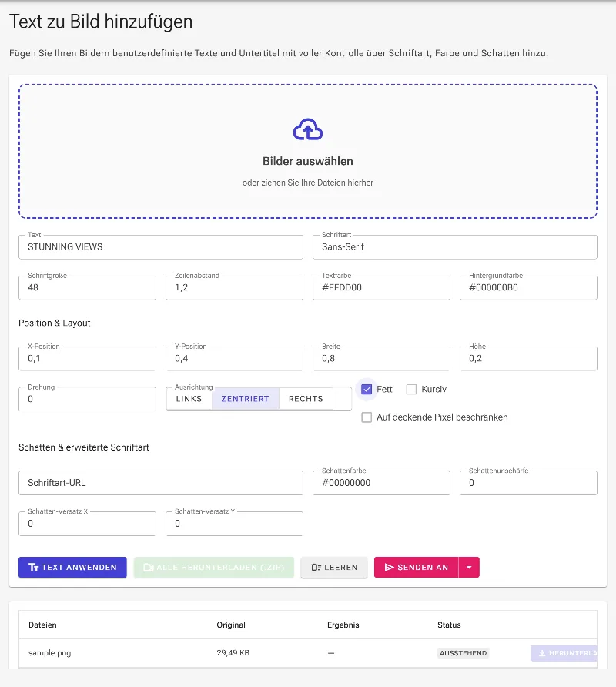Click Alle herunterladen (.zip) button
The image size is (616, 687).
(x=214, y=567)
